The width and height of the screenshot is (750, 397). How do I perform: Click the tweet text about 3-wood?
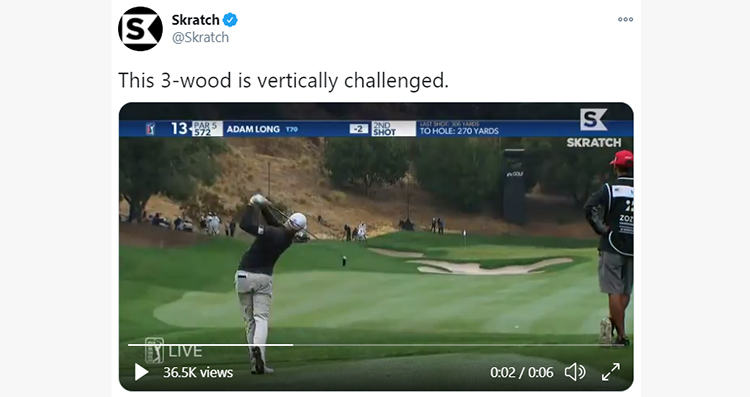tap(283, 80)
